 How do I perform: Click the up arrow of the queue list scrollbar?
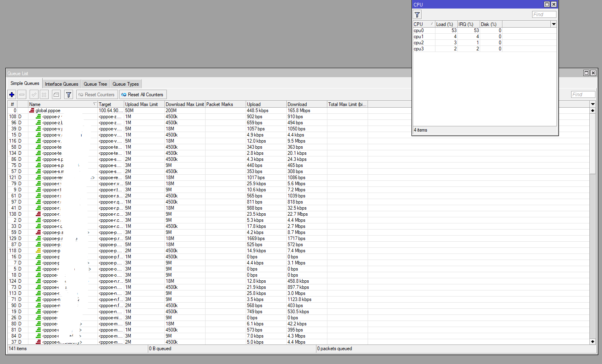pyautogui.click(x=592, y=110)
